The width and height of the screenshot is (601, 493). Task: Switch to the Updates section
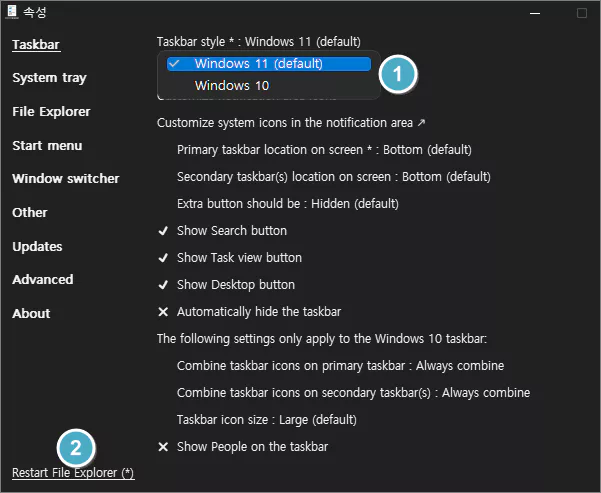pos(37,246)
